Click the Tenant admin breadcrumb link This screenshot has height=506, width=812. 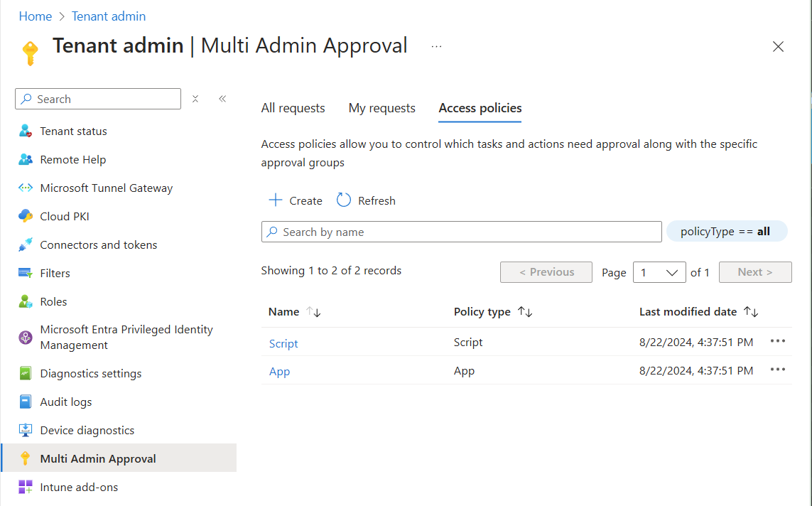pyautogui.click(x=109, y=16)
